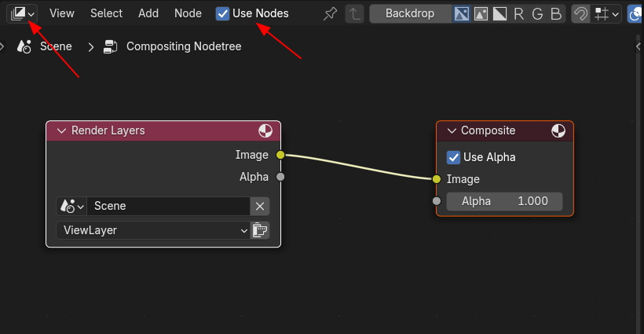644x334 pixels.
Task: Click the pin node tree icon
Action: click(330, 13)
